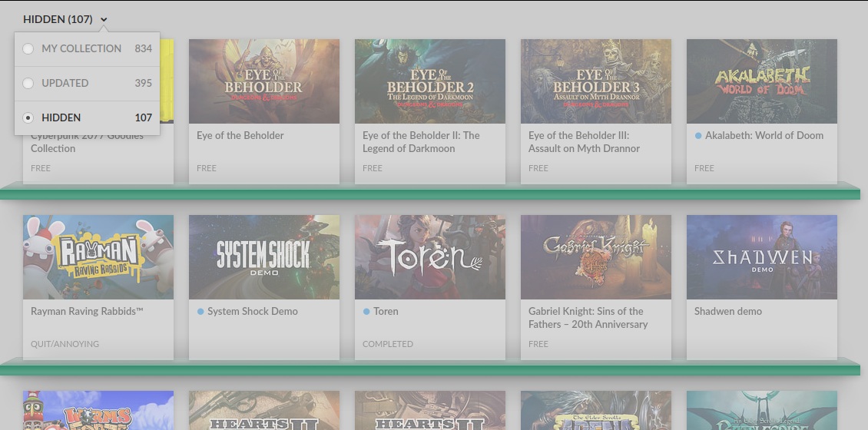Click FREE tag under Cyberpunk 2077 Goodies

pos(41,168)
